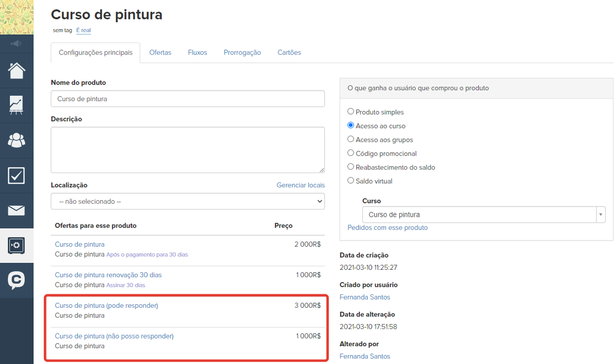615x364 pixels.
Task: Open the tasks checkmark icon in sidebar
Action: point(16,176)
